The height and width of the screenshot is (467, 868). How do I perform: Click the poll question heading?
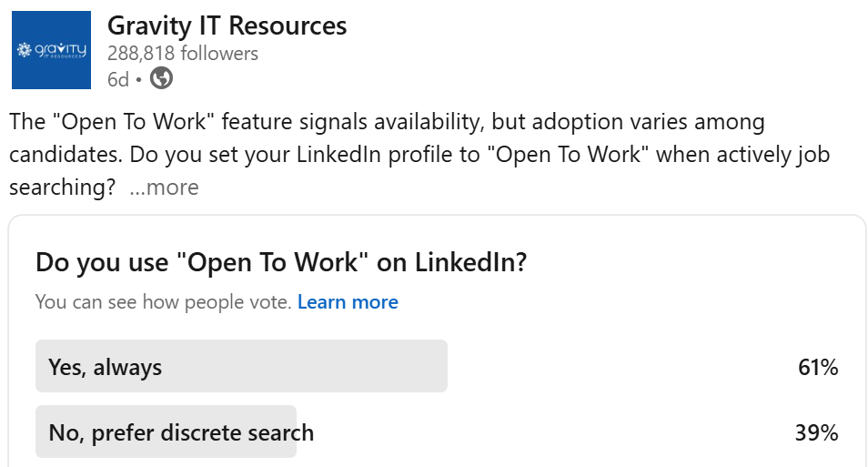coord(281,263)
